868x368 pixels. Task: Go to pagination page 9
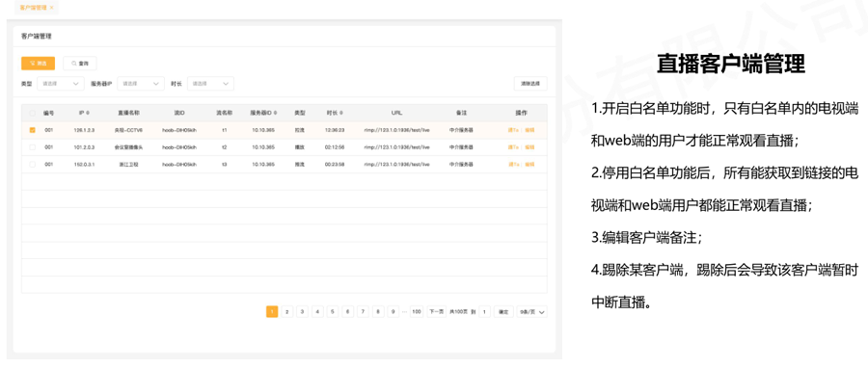click(x=393, y=311)
